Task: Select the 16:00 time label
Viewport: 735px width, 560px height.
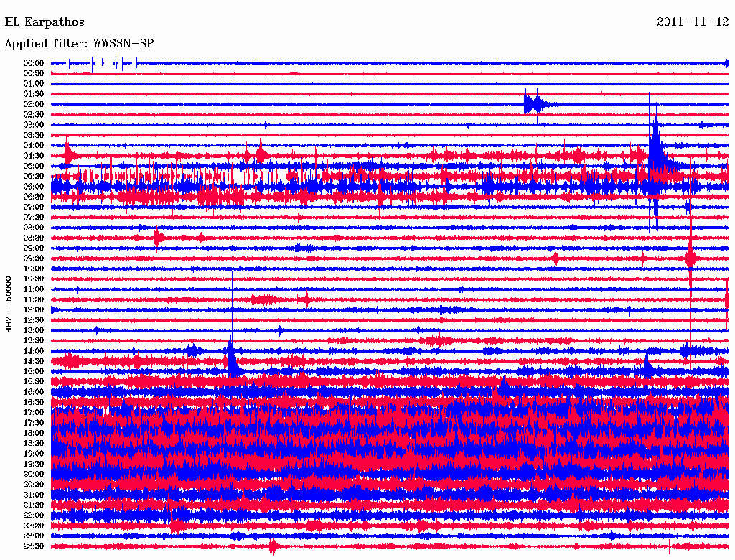Action: [34, 392]
